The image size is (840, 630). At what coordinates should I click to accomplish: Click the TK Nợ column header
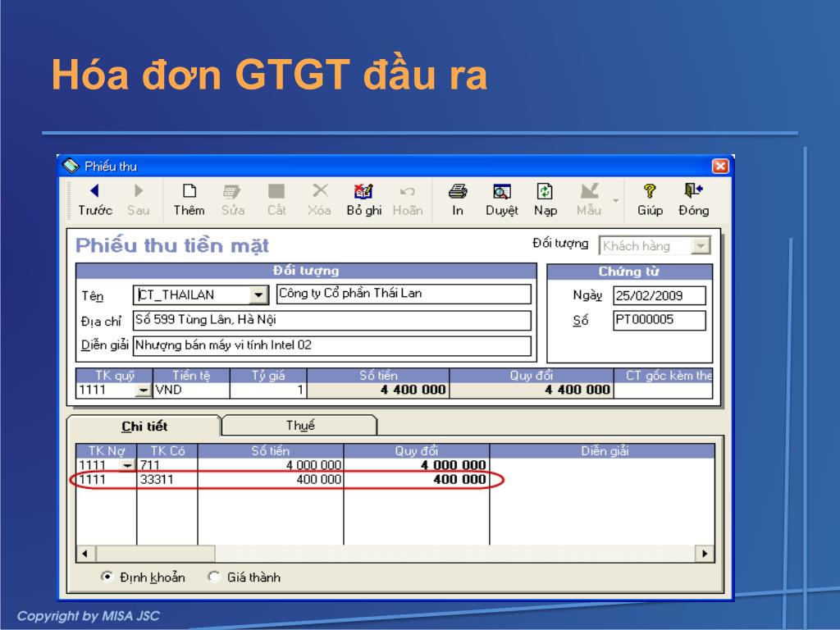tap(106, 451)
